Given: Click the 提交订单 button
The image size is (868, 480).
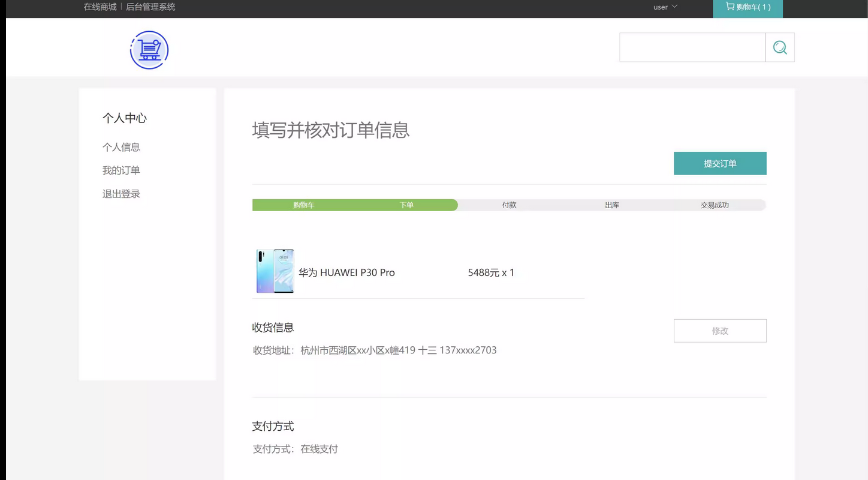Looking at the screenshot, I should pyautogui.click(x=720, y=163).
